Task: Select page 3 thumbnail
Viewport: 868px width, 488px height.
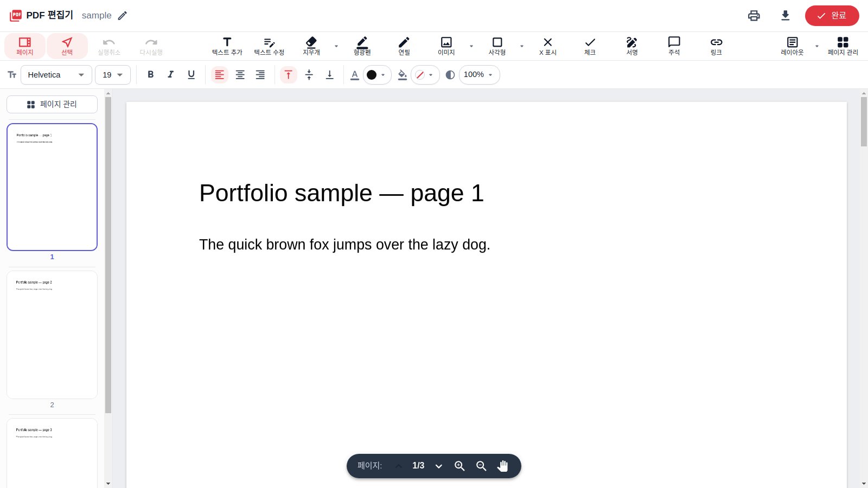Action: coord(52,453)
